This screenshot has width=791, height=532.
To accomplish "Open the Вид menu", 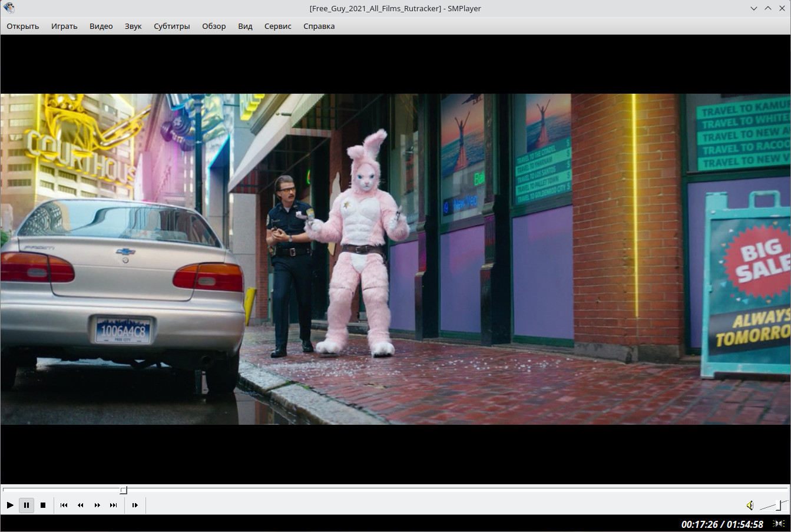I will [x=245, y=26].
